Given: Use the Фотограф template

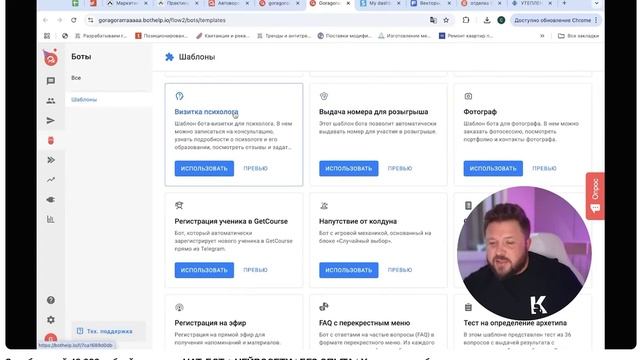Looking at the screenshot, I should [x=493, y=168].
